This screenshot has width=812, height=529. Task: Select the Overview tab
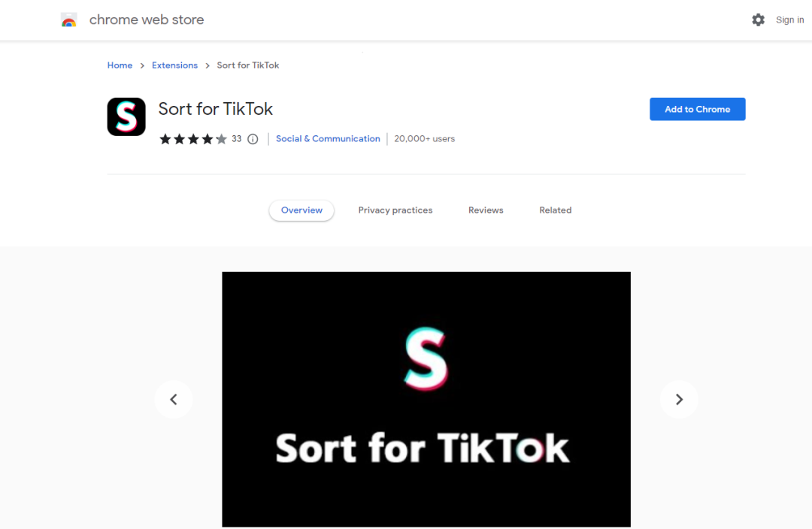(x=301, y=210)
